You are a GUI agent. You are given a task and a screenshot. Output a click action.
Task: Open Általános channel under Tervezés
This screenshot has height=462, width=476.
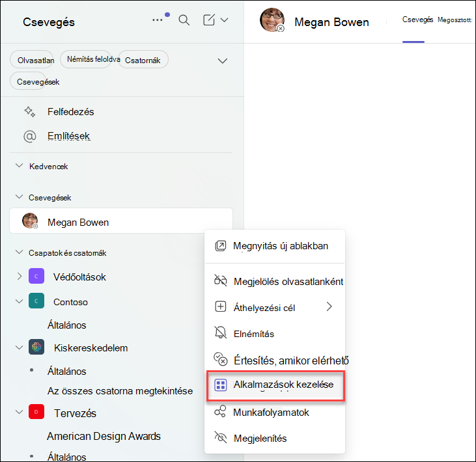[x=67, y=457]
